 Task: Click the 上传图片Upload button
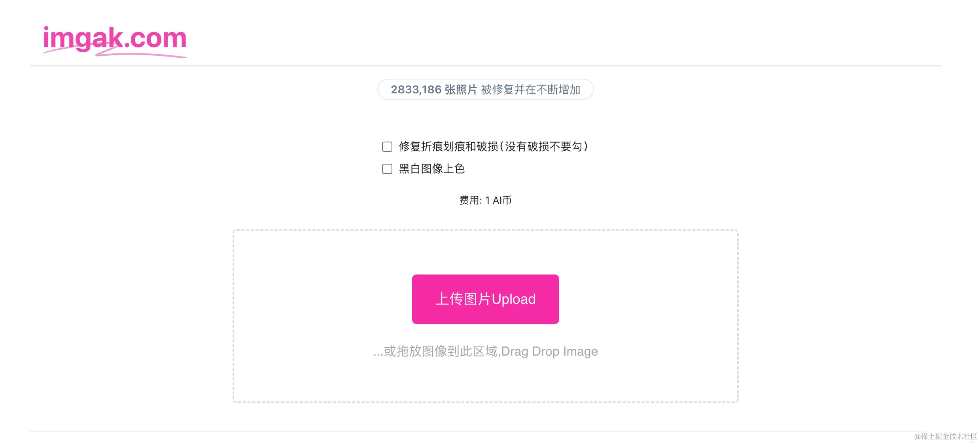click(x=486, y=299)
